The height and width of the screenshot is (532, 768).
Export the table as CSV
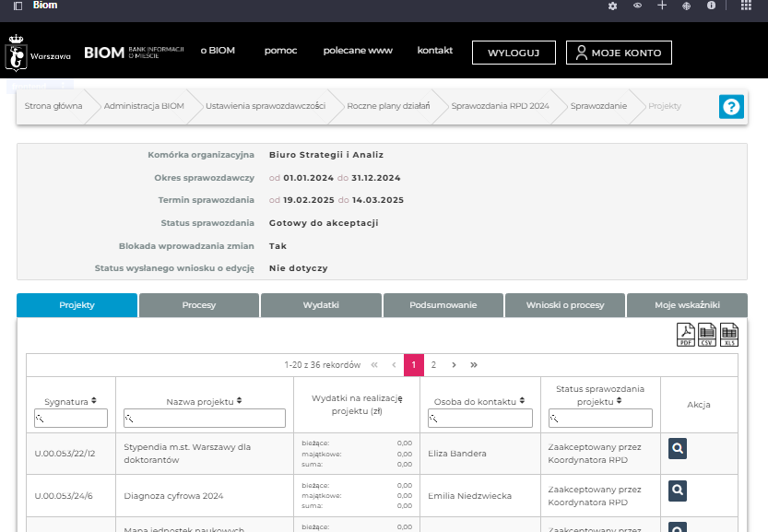pos(707,335)
